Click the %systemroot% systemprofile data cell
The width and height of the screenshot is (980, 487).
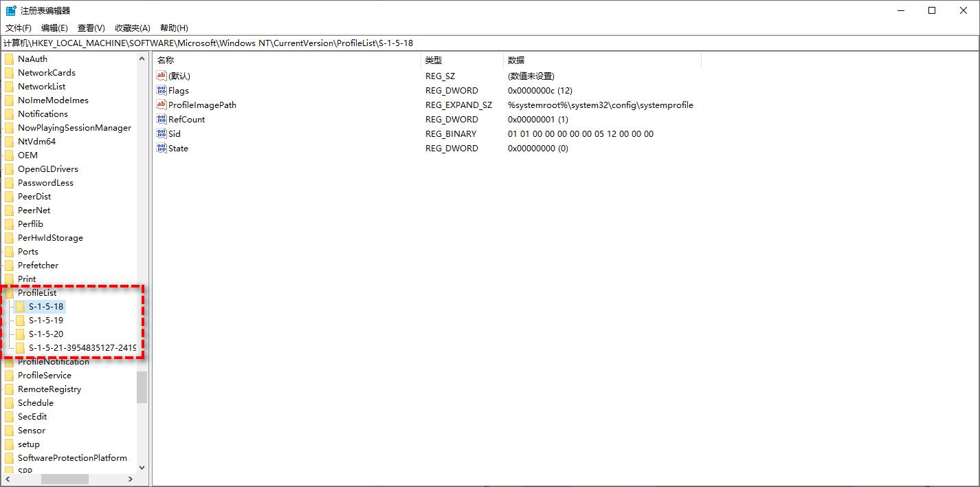click(601, 105)
